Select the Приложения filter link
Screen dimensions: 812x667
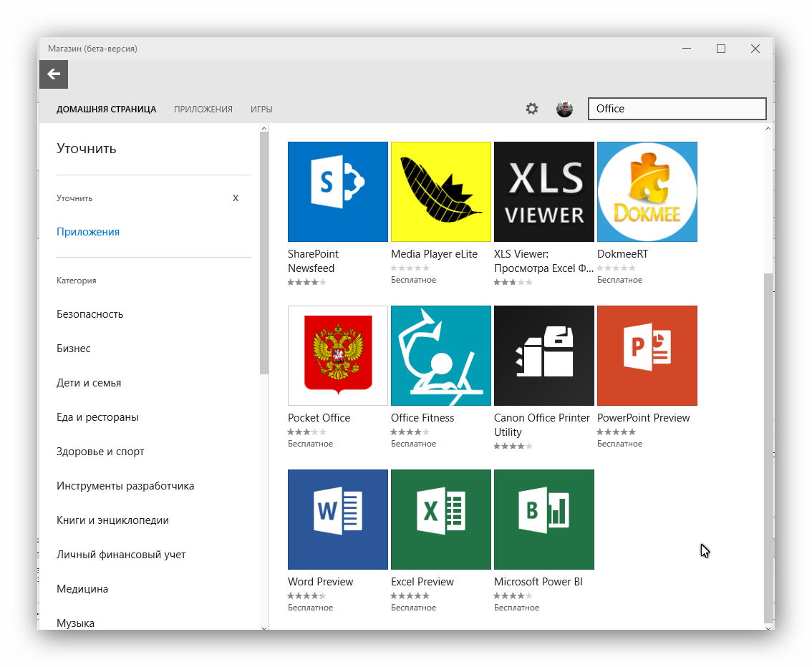(88, 232)
